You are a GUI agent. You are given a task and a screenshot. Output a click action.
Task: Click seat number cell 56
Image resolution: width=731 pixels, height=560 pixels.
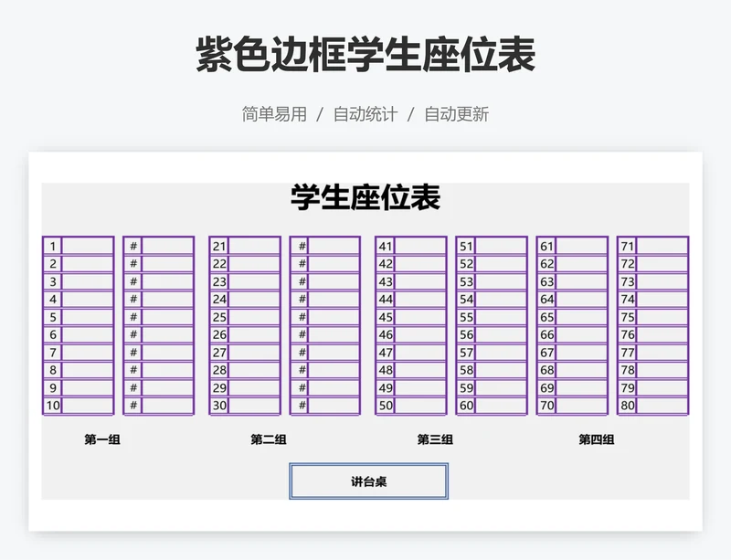click(466, 334)
